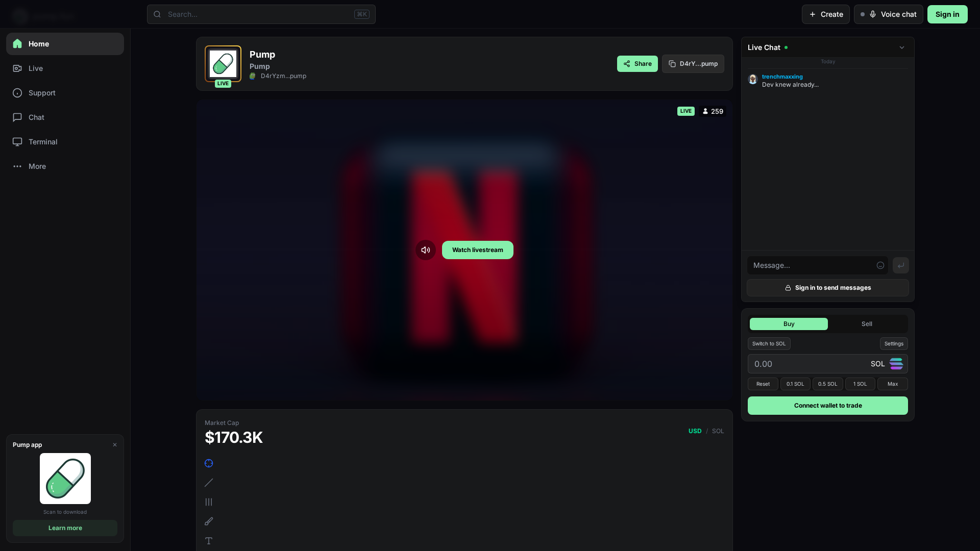
Task: Click the Create button
Action: (x=826, y=14)
